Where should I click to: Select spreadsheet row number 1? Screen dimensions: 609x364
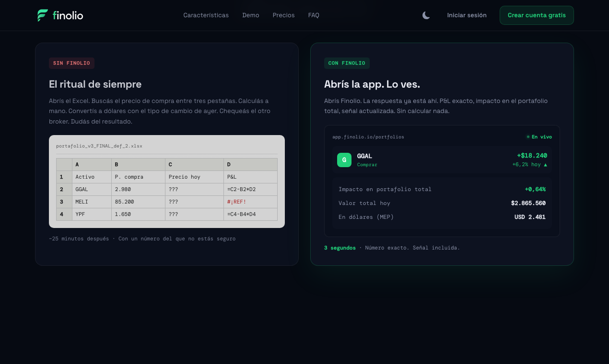[64, 177]
